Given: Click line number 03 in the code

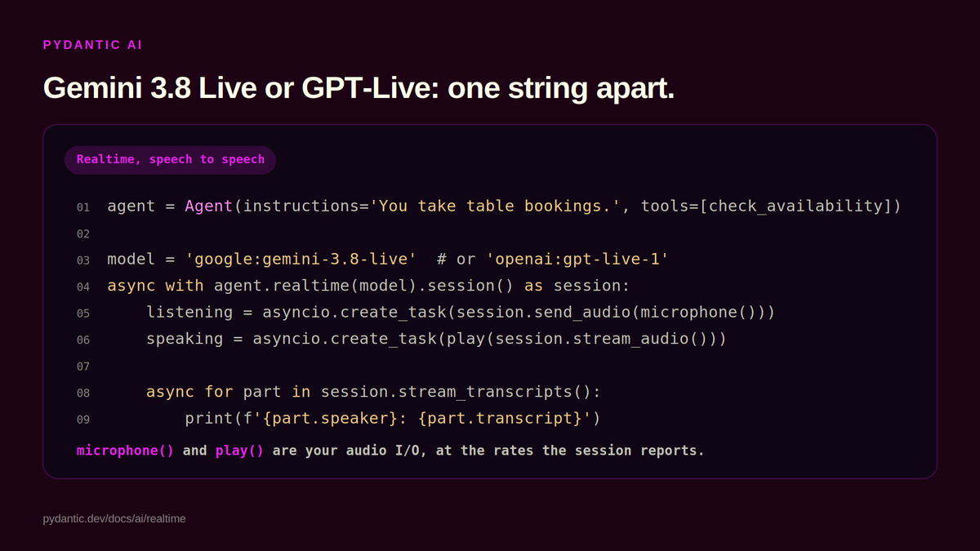Looking at the screenshot, I should point(83,260).
